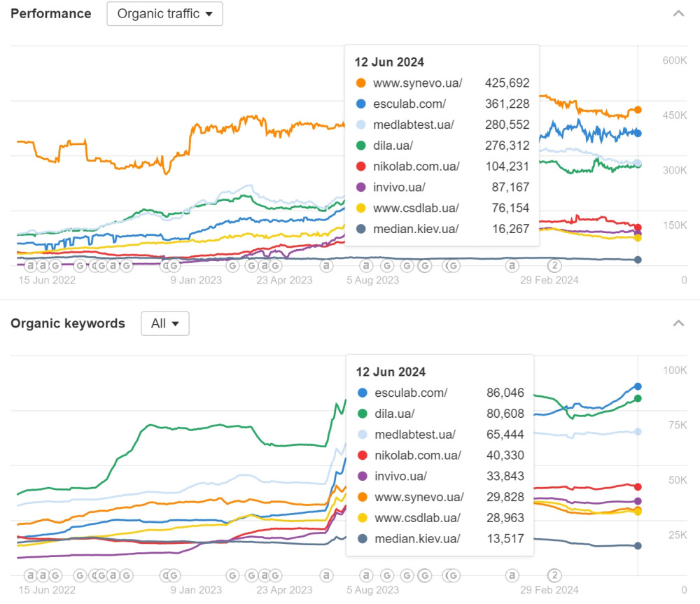Click the 'a' marker left of '2' in keywords chart
700x604 pixels.
[512, 575]
